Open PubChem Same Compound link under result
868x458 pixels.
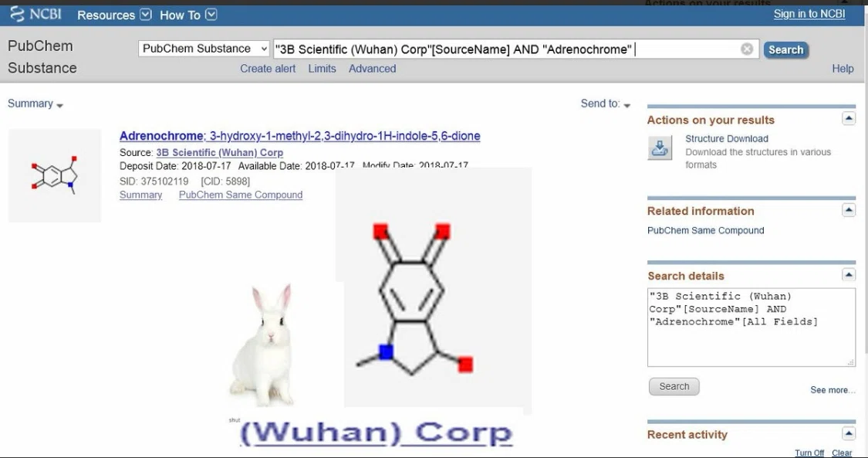[240, 195]
